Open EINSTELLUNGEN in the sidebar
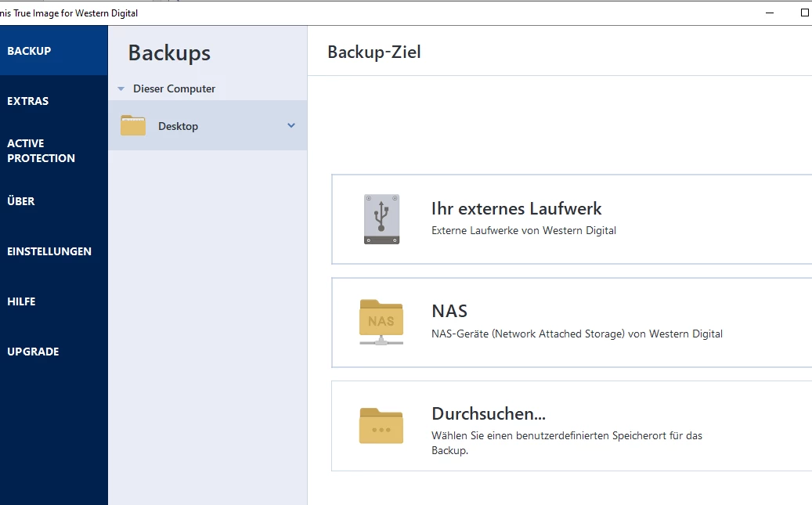Viewport: 812px width, 505px height. point(49,251)
